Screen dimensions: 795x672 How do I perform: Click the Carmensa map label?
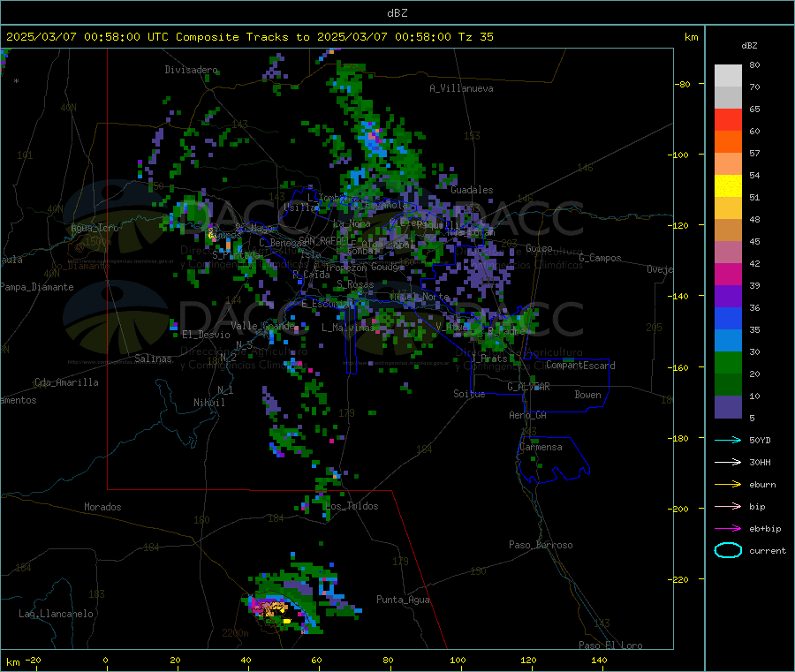click(x=541, y=447)
